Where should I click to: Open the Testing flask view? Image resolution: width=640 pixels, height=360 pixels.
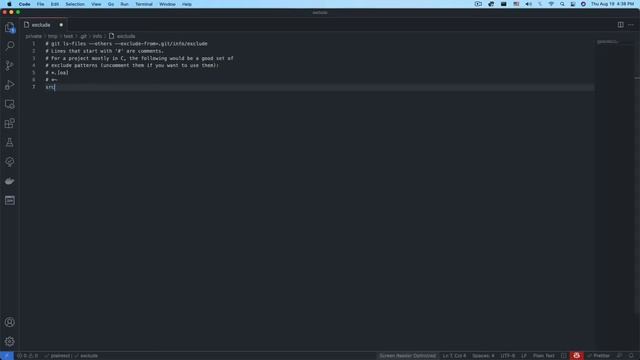(x=9, y=142)
